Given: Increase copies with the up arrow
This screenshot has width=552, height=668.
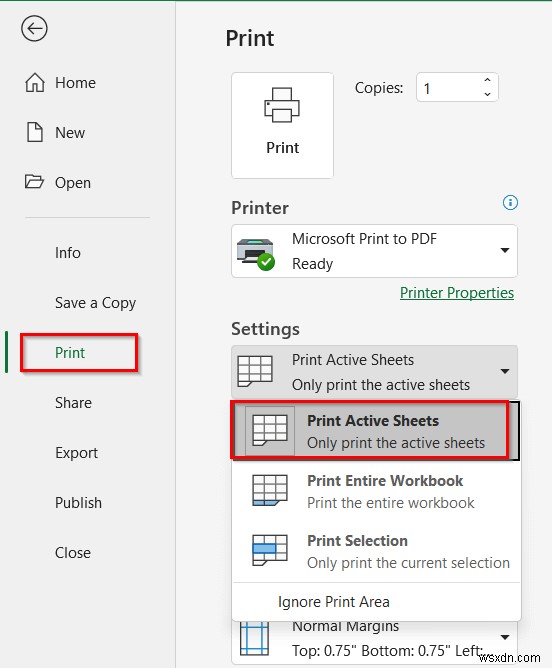Looking at the screenshot, I should point(487,80).
